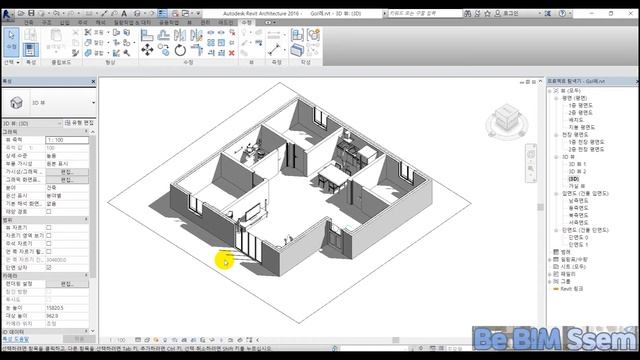Click the Create Assembly icon
Image resolution: width=640 pixels, height=360 pixels.
298,35
